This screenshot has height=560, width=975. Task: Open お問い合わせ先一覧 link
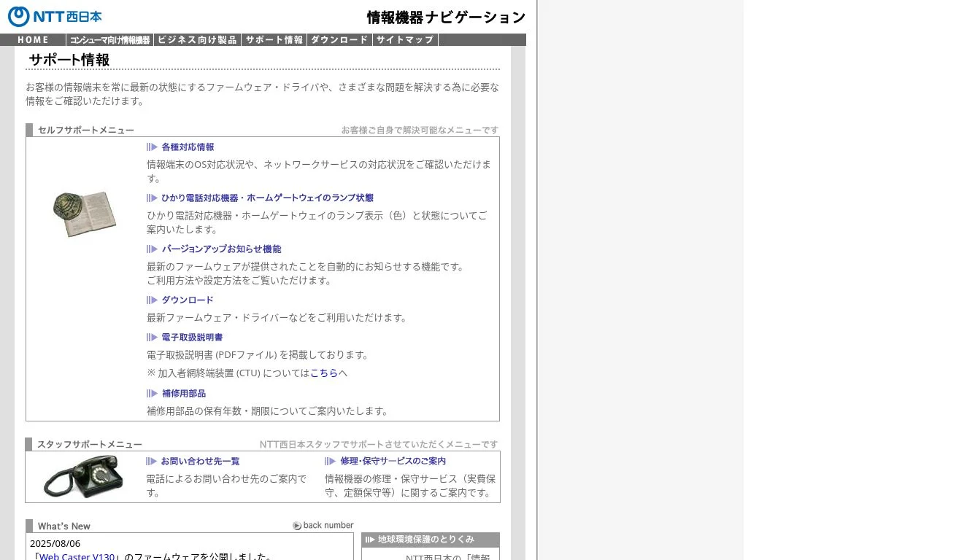coord(200,461)
